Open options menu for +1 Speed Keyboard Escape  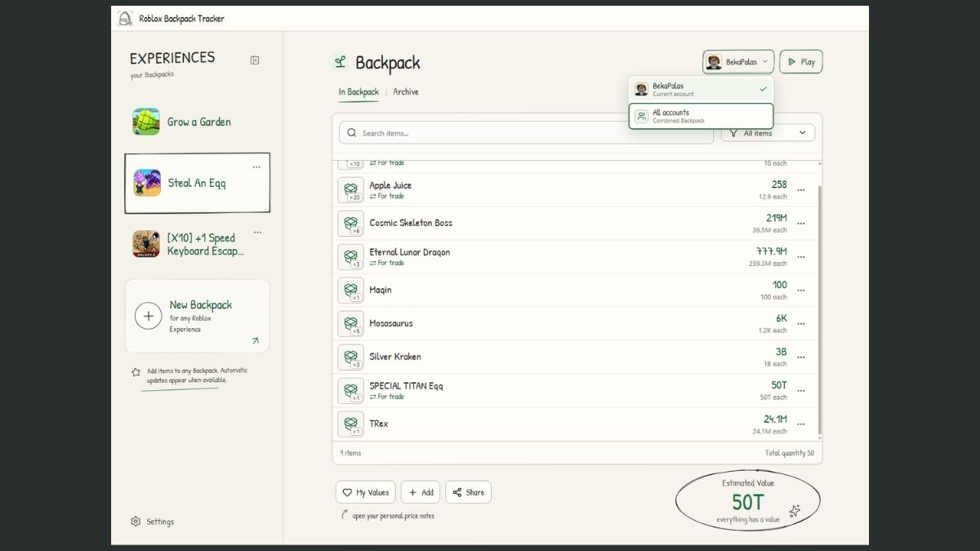pos(257,232)
